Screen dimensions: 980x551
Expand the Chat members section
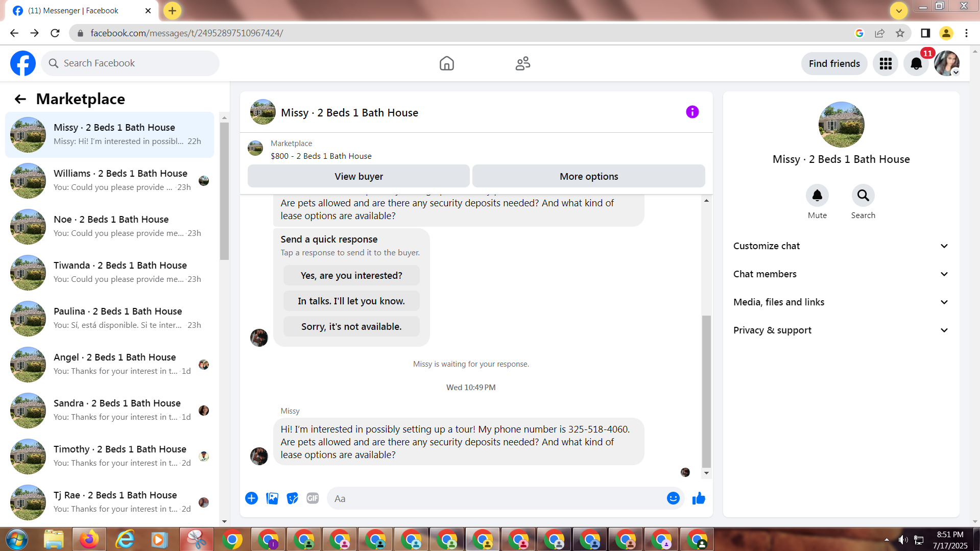841,274
